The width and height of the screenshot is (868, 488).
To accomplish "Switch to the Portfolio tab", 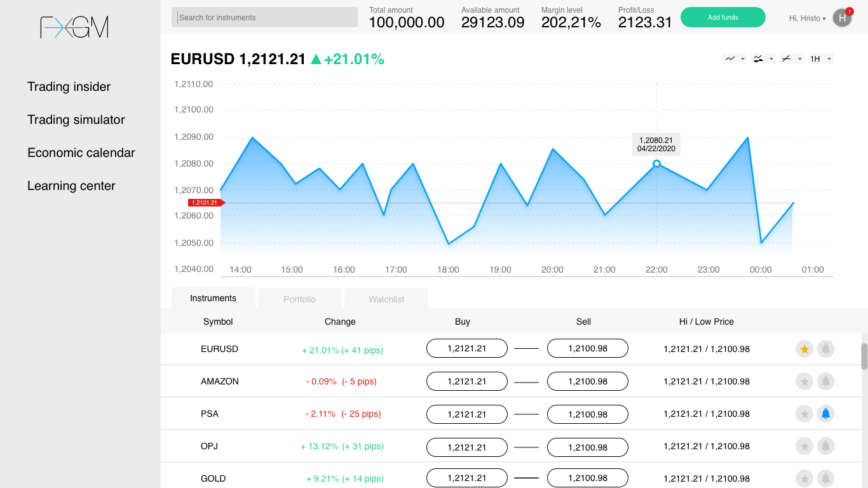I will click(x=299, y=299).
